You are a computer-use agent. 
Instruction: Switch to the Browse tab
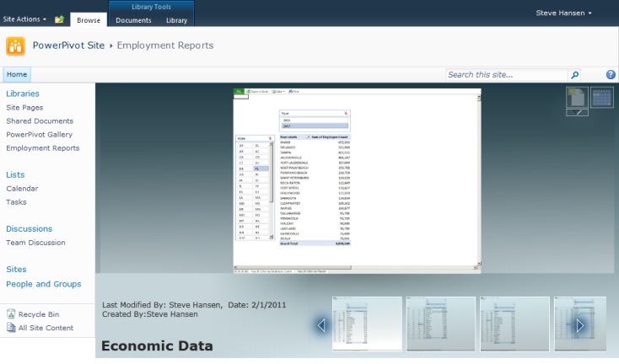click(x=89, y=20)
